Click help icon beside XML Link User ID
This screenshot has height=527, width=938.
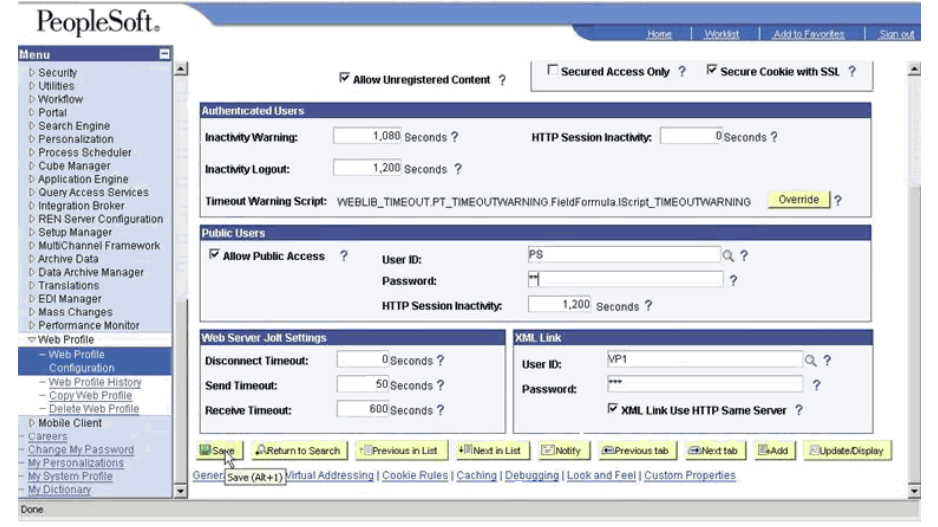(827, 360)
